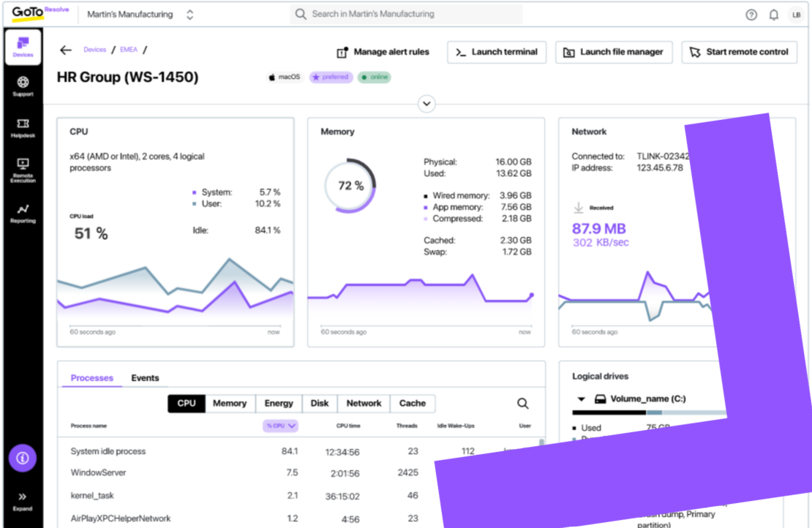Click the Start remote control button
Viewport: 812px width, 528px height.
coord(739,52)
